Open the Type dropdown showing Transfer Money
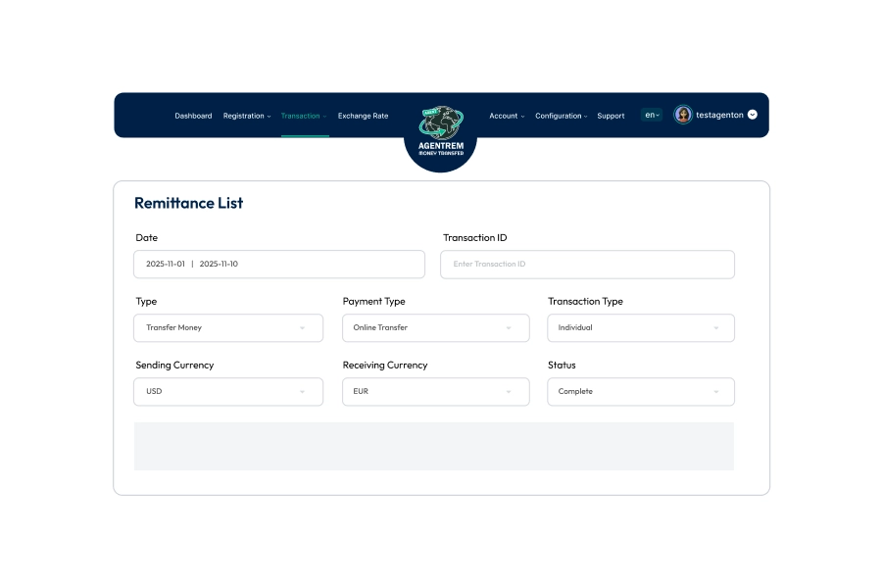 tap(228, 327)
